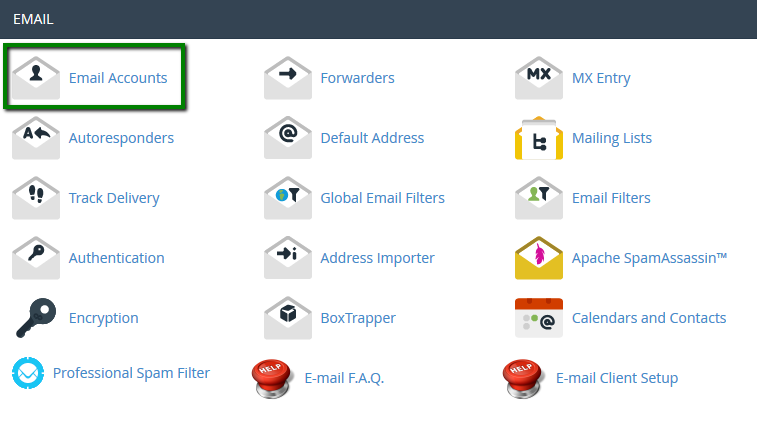
Task: Click the Address Importer envelope icon
Action: [288, 257]
